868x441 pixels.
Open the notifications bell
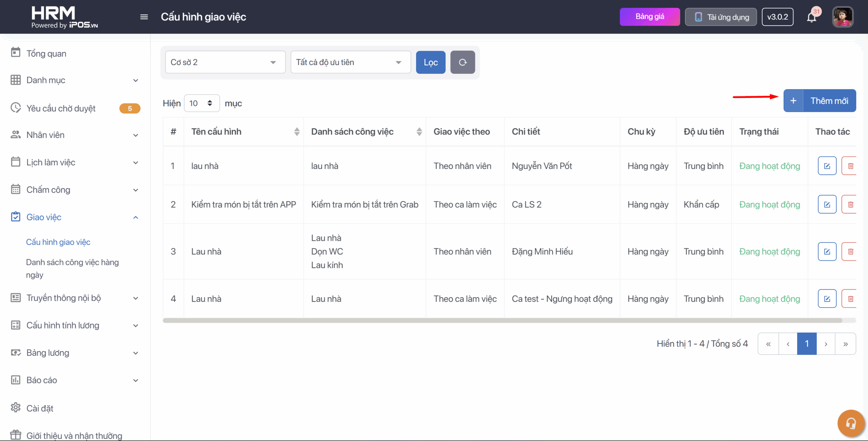(811, 17)
